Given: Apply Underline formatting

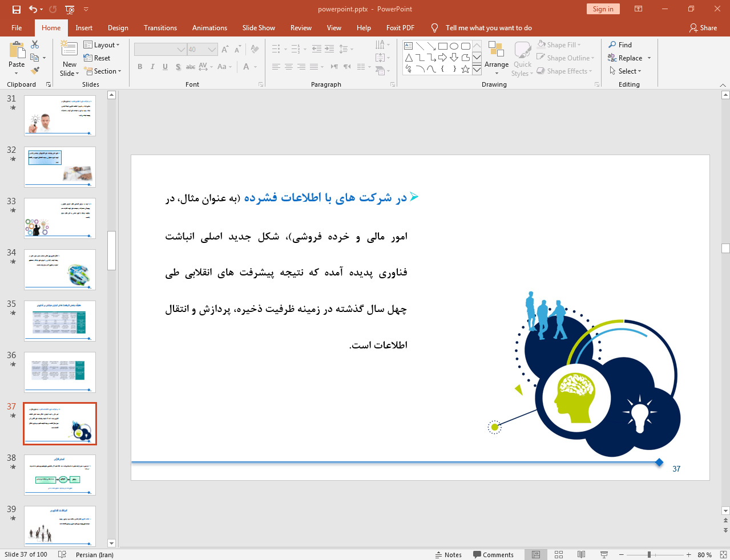Looking at the screenshot, I should (165, 67).
